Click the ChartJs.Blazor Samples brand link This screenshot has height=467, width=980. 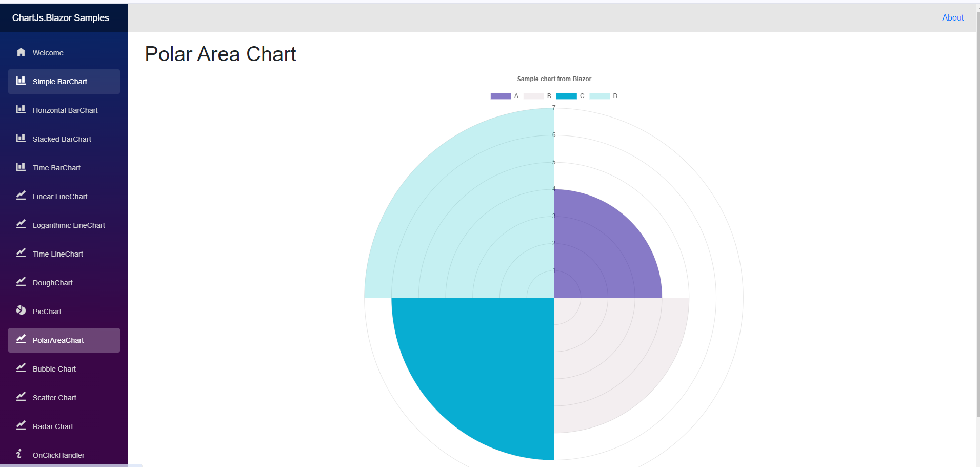pos(61,18)
